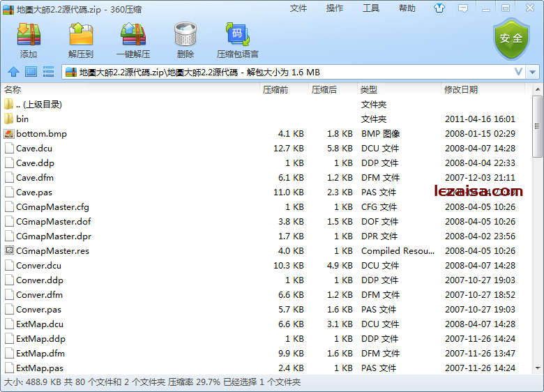Click the Compiled Resou... type cell
Viewport: 544px width, 392px height.
point(398,250)
